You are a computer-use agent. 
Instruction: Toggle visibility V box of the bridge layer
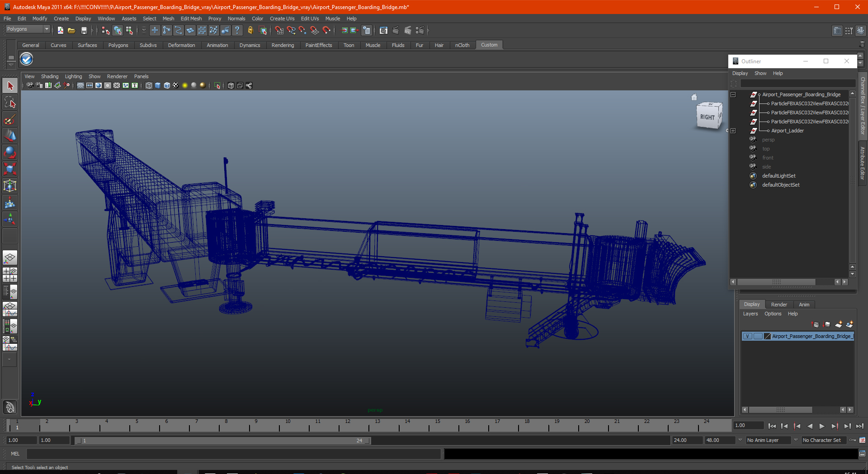click(748, 336)
